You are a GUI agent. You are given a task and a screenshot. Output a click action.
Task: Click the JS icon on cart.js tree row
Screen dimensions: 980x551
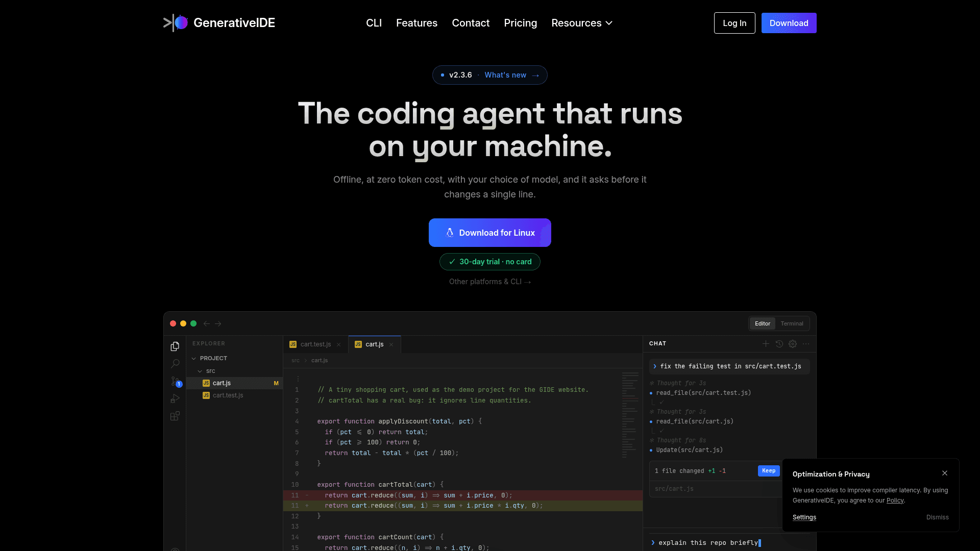[206, 383]
